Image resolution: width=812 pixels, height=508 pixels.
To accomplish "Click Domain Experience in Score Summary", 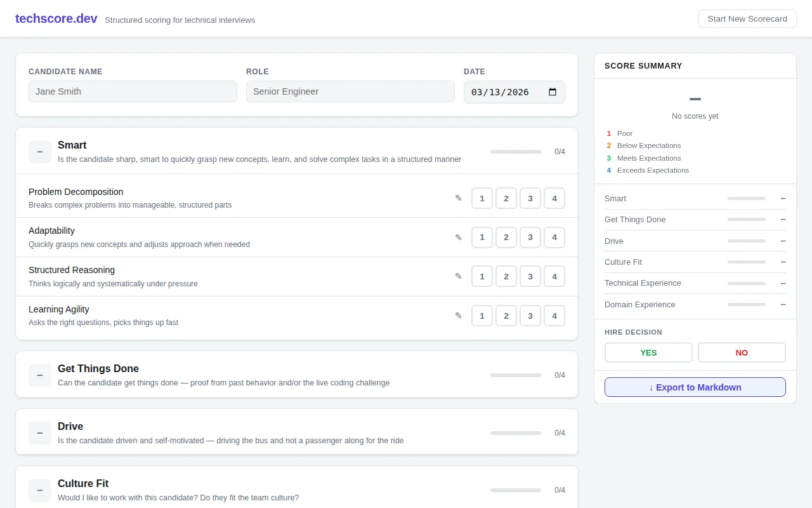I will tap(695, 305).
